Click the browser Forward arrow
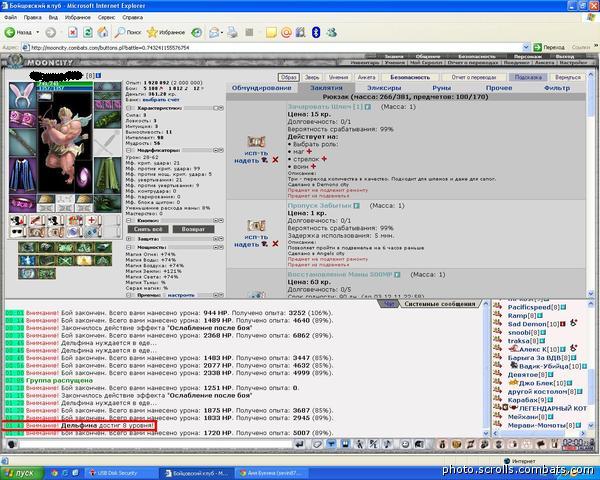600x480 pixels. tap(51, 33)
